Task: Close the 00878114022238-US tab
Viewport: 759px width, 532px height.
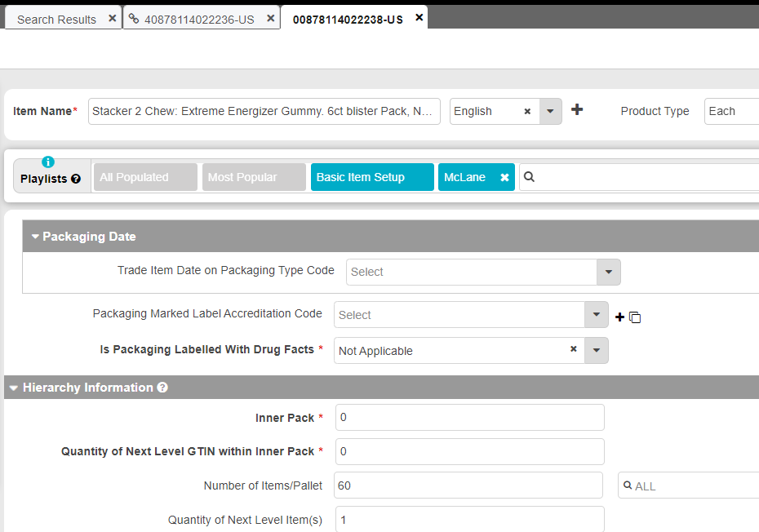Action: pos(419,18)
